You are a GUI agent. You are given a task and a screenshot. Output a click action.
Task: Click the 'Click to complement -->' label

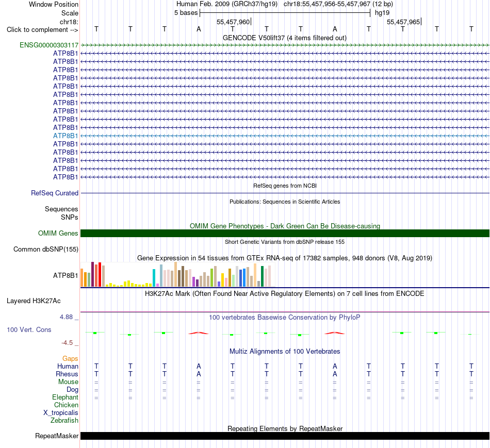coord(42,30)
